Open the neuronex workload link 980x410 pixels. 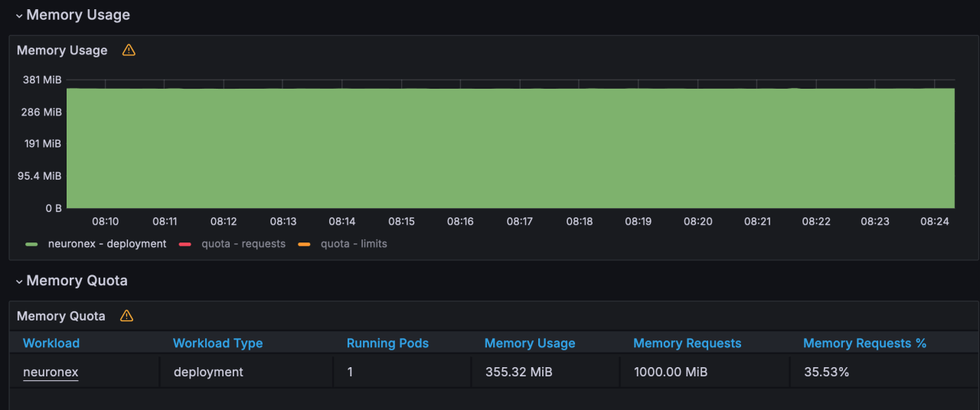(51, 373)
